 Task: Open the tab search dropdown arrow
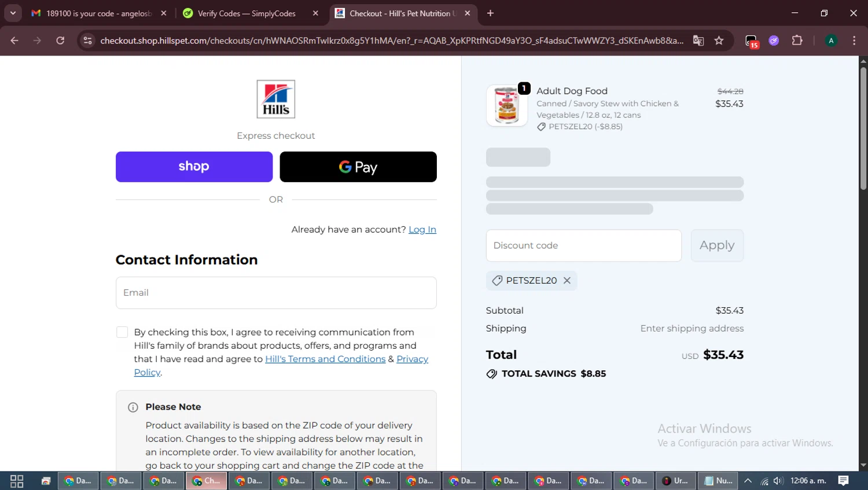click(13, 13)
